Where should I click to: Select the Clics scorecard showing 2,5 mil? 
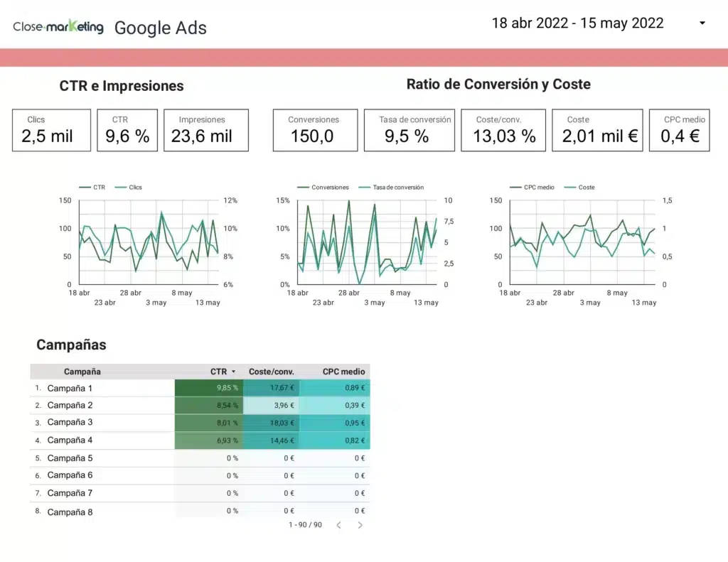coord(51,130)
